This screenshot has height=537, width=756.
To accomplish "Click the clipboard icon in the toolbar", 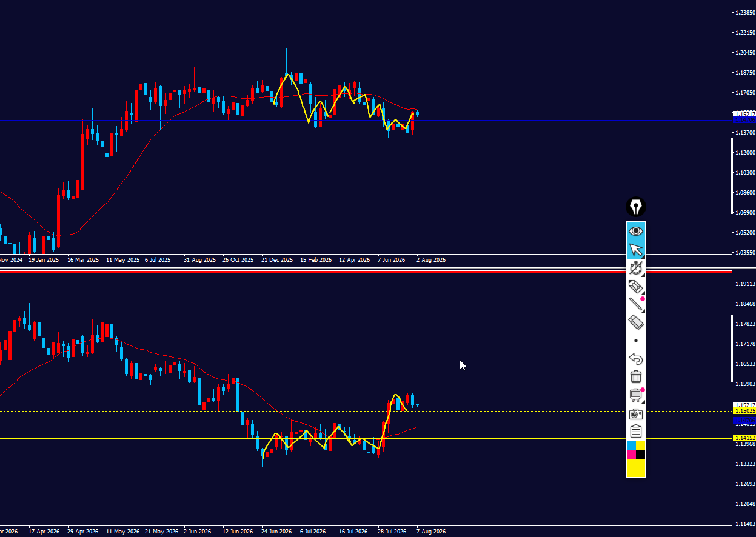I will [x=636, y=432].
